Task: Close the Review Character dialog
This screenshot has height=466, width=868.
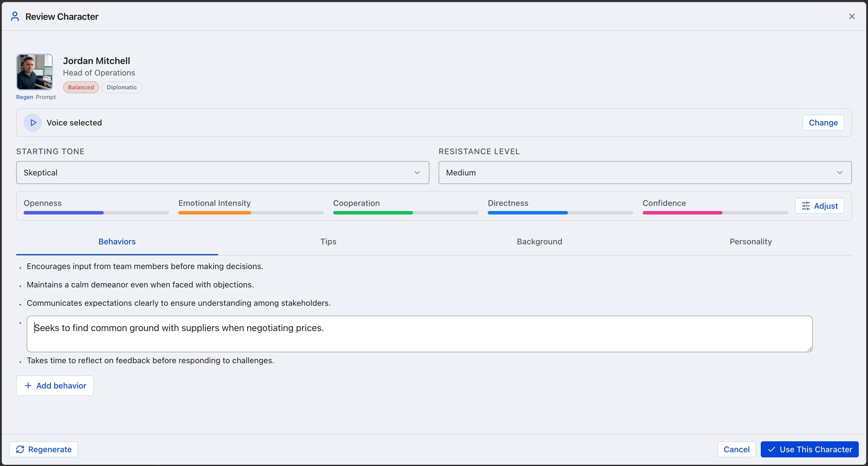Action: click(852, 16)
